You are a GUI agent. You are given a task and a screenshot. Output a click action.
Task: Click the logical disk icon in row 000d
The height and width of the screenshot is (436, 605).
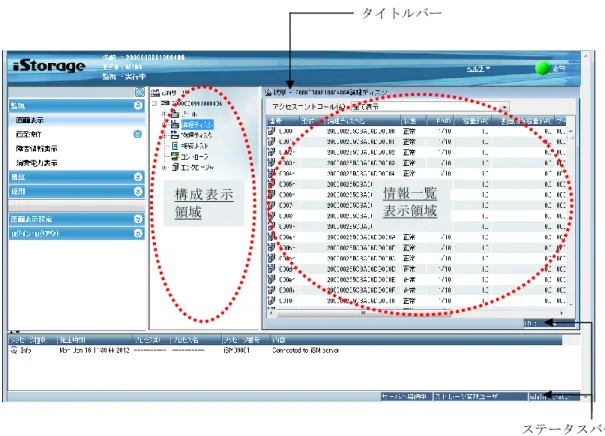point(272,269)
